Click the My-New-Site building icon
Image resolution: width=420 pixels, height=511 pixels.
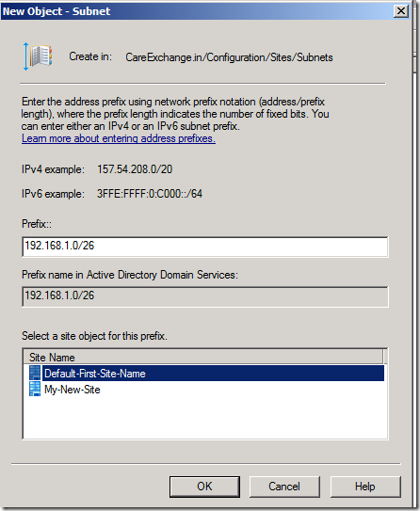coord(35,389)
